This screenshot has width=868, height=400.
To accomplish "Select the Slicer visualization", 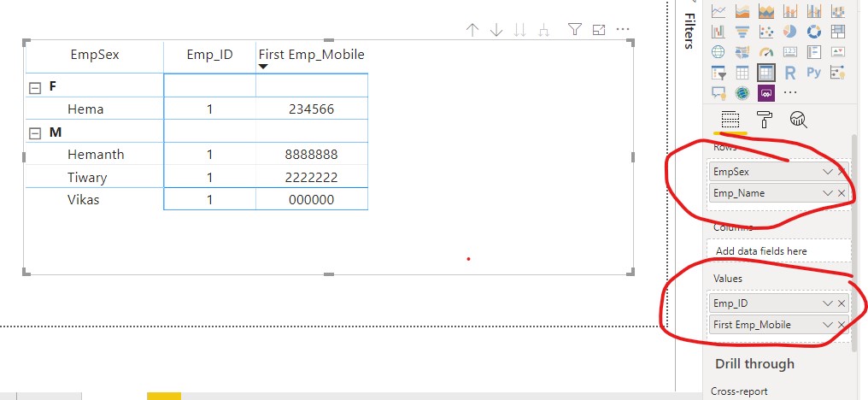I will (718, 73).
